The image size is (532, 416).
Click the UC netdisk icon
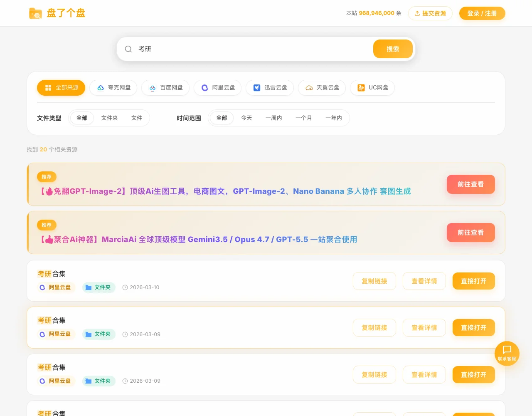click(361, 88)
